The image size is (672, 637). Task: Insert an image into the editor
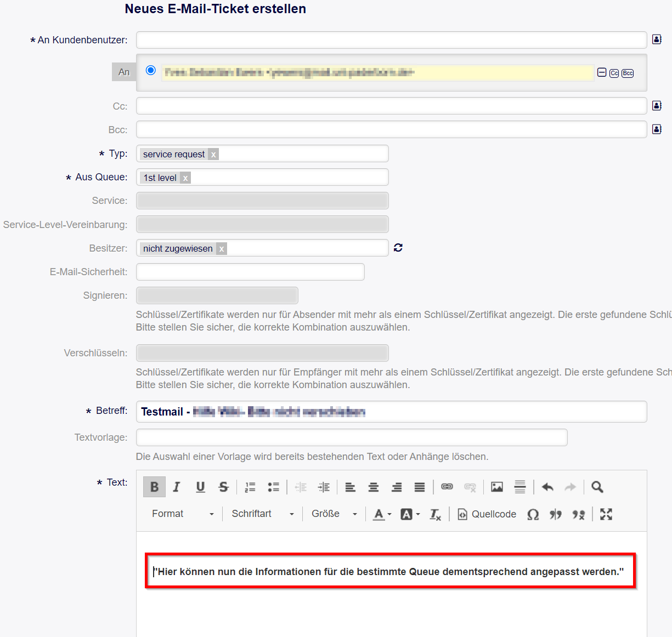(497, 487)
